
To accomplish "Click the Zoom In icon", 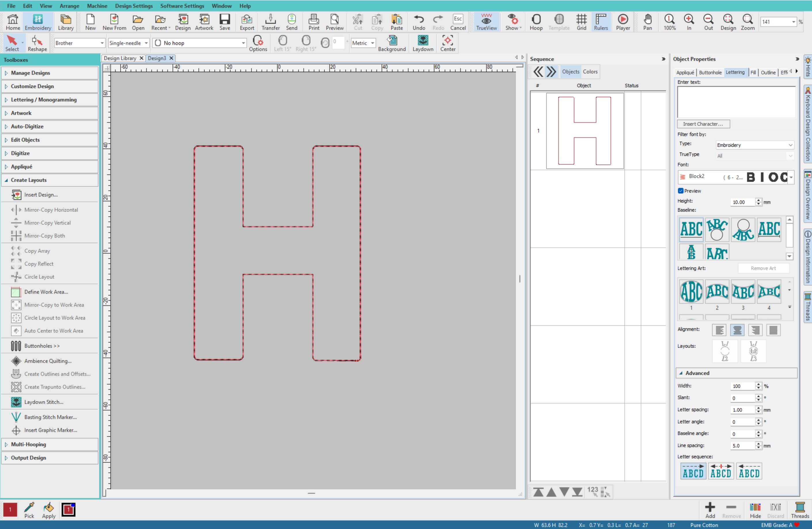I will click(x=689, y=22).
